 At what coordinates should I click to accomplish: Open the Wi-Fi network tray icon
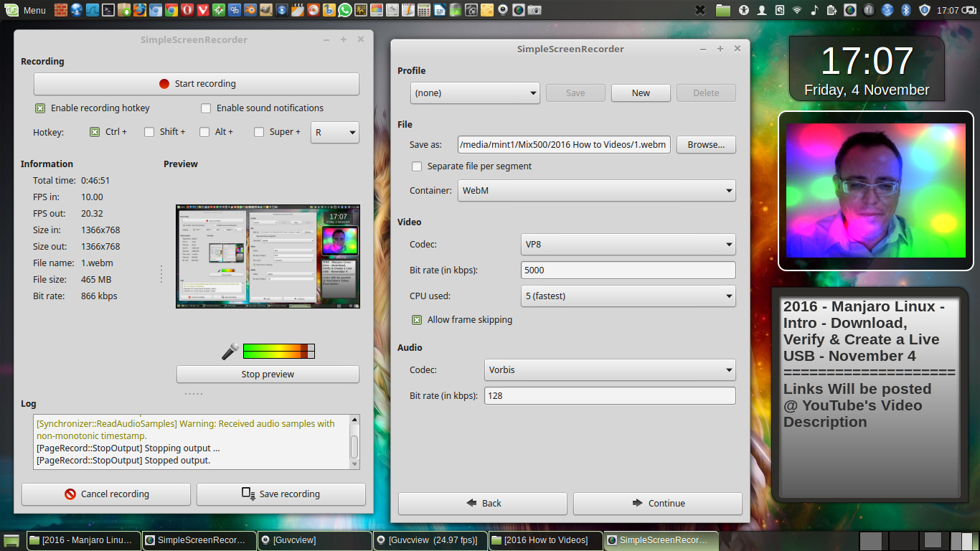797,10
